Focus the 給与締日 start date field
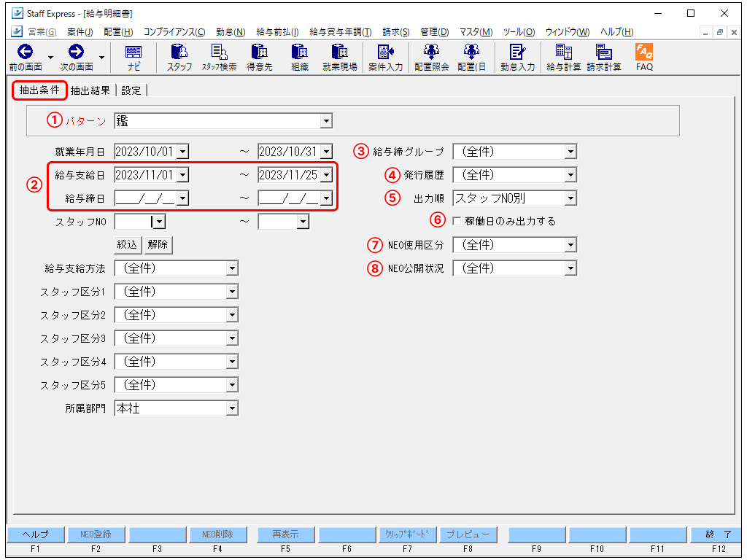Viewport: 747px width, 560px height. [x=146, y=198]
